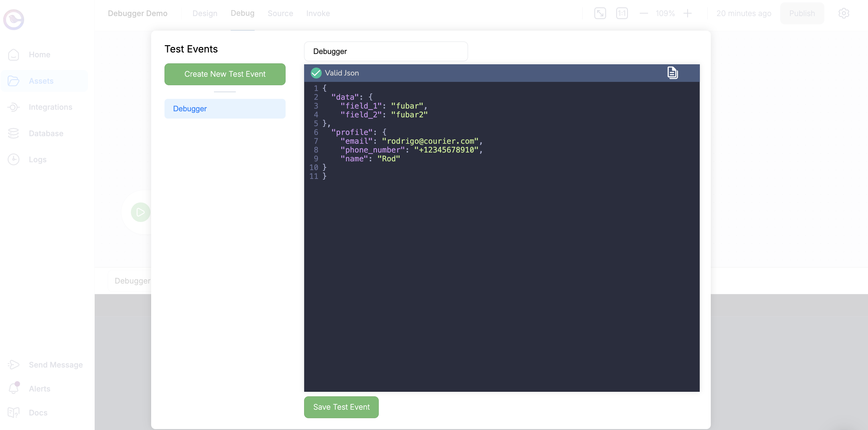This screenshot has width=868, height=430.
Task: Go to Home in the sidebar
Action: click(x=39, y=55)
